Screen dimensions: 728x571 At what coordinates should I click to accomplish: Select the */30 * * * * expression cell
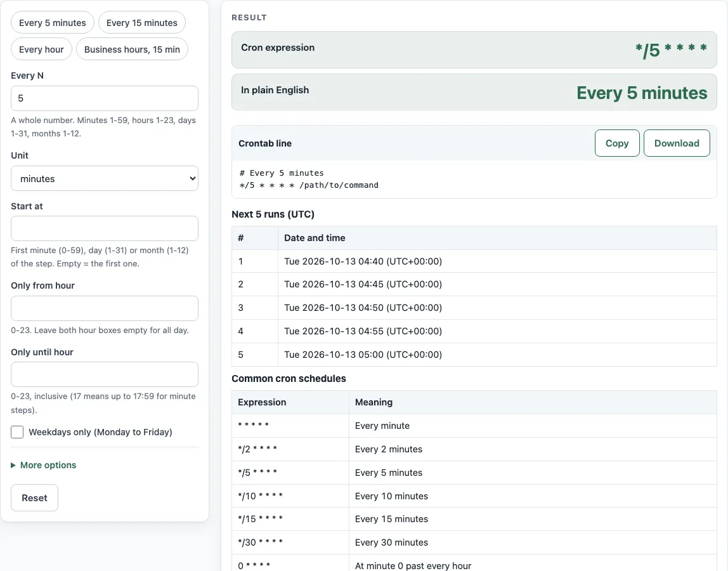290,542
